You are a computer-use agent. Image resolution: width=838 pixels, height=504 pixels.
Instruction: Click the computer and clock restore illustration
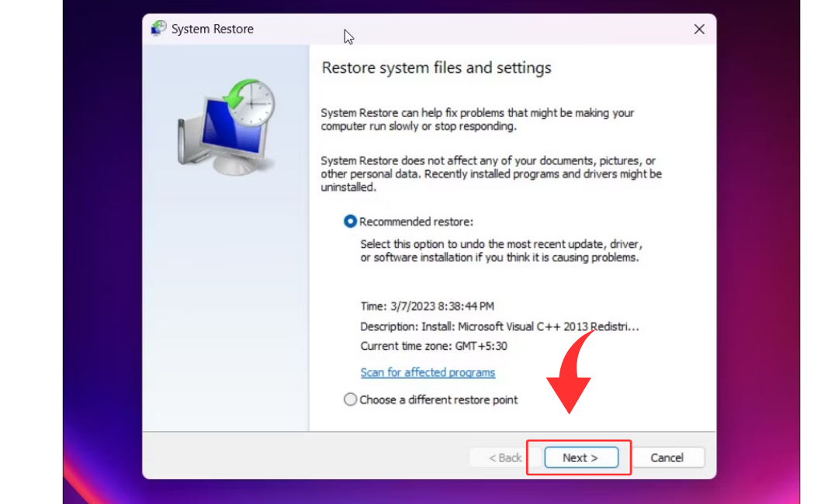[x=226, y=126]
